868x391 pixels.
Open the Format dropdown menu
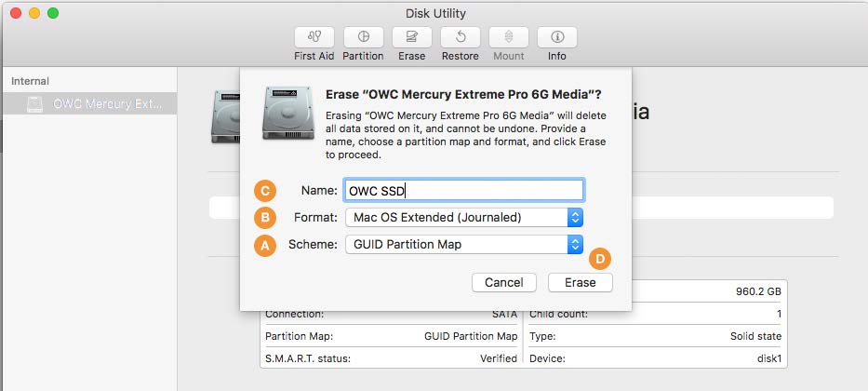[x=464, y=217]
